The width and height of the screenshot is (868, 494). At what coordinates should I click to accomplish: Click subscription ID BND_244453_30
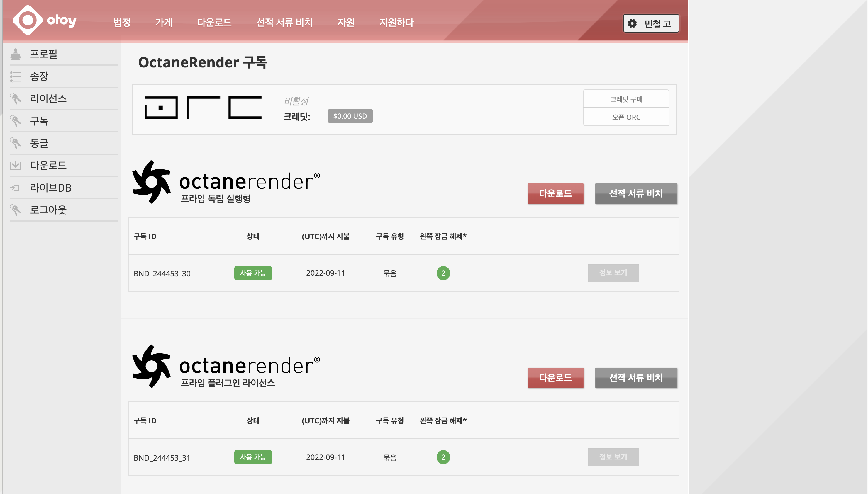162,273
